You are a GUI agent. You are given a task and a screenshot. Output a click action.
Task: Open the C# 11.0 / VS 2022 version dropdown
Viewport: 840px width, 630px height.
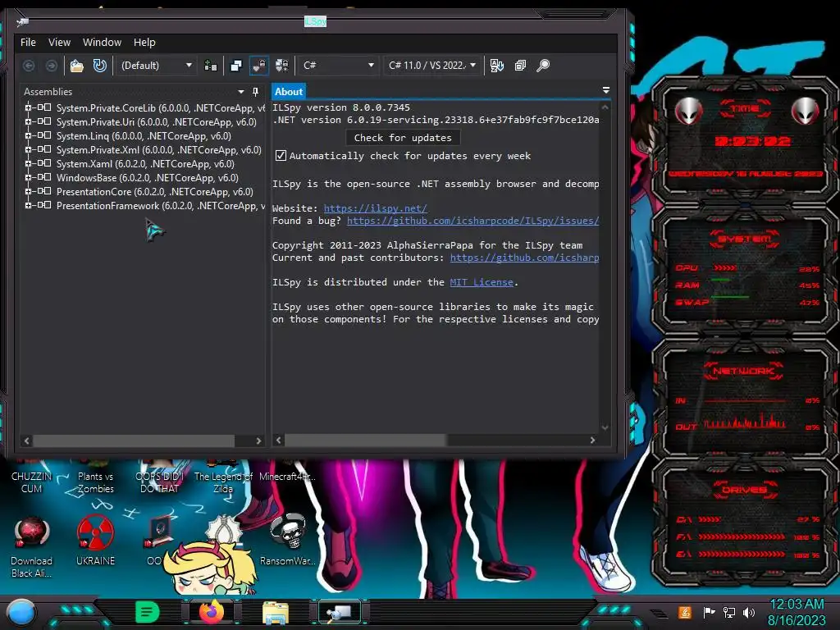tap(432, 66)
